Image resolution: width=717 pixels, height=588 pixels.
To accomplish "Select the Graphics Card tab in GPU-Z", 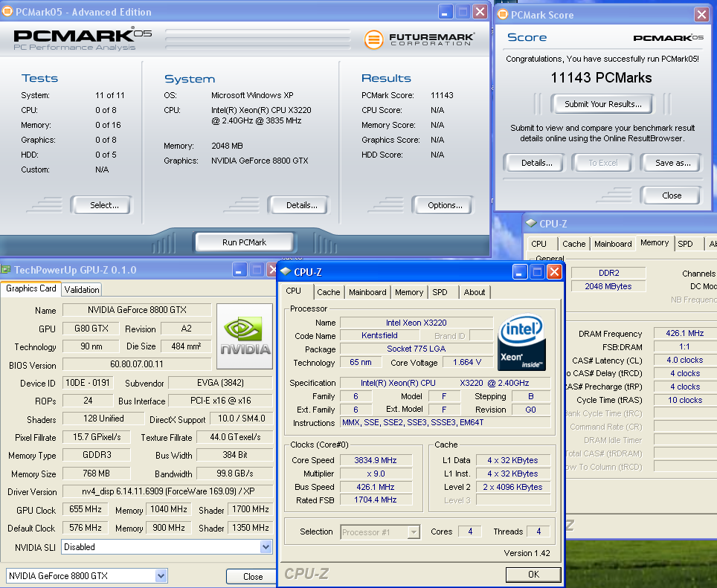I will pos(30,288).
